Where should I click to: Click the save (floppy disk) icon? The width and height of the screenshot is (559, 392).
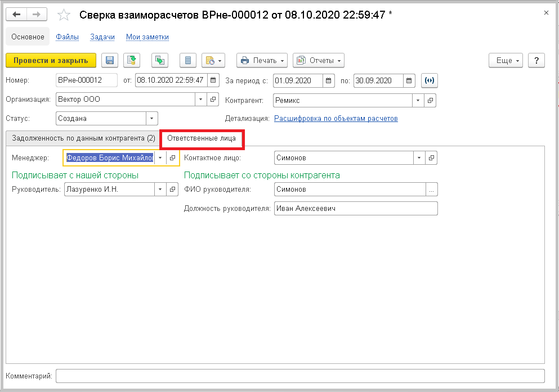point(109,61)
